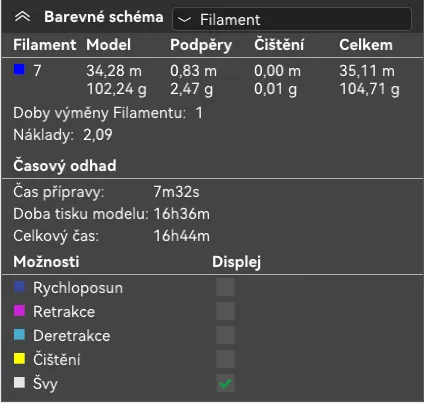The width and height of the screenshot is (424, 403).
Task: Toggle the Deretrakce display checkbox
Action: [x=225, y=335]
